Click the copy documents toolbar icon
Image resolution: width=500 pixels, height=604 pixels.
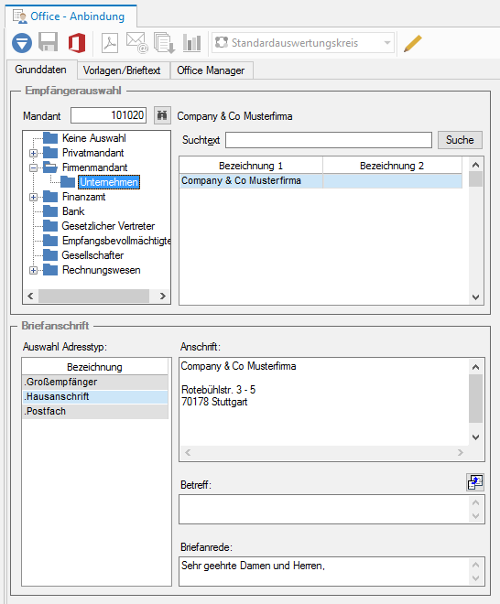pos(164,42)
